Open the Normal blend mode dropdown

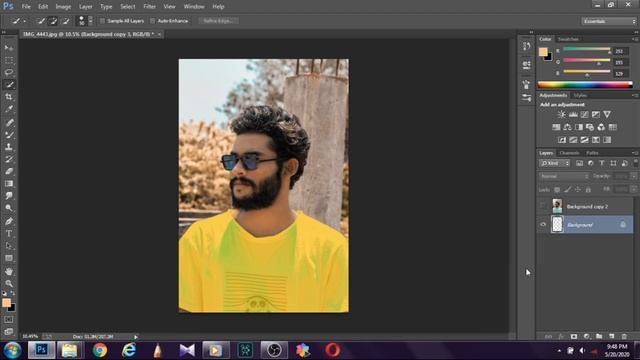pos(564,176)
